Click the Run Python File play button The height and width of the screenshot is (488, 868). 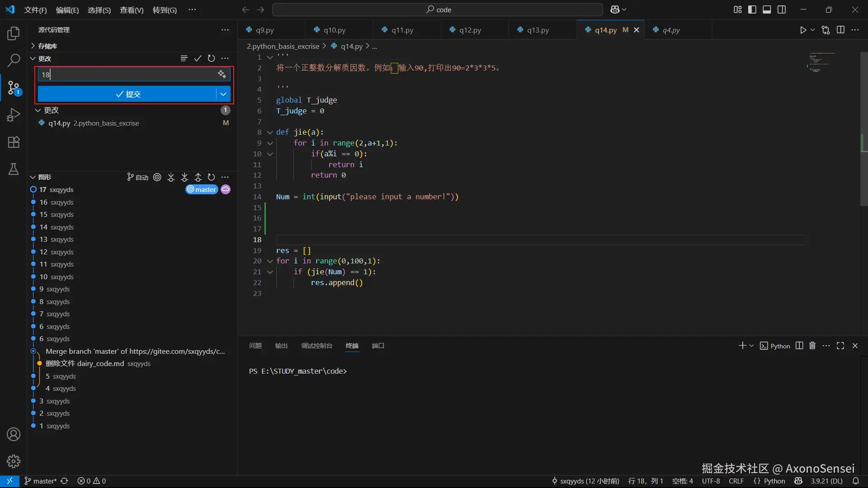point(803,30)
